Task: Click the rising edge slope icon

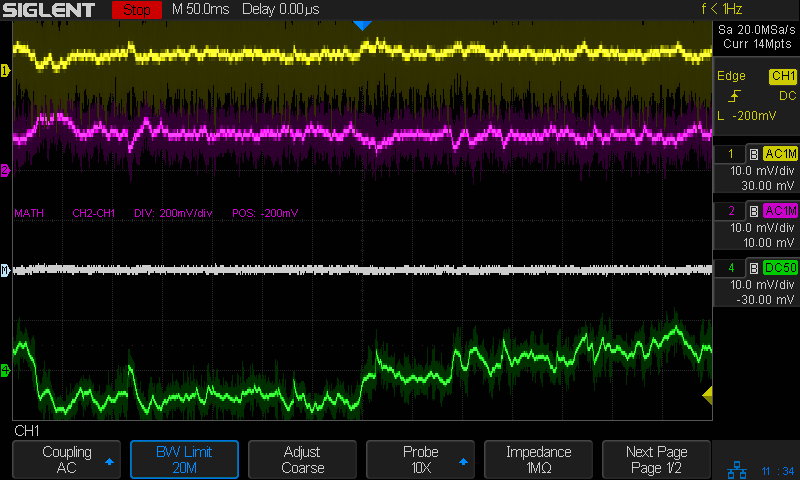Action: pos(735,96)
